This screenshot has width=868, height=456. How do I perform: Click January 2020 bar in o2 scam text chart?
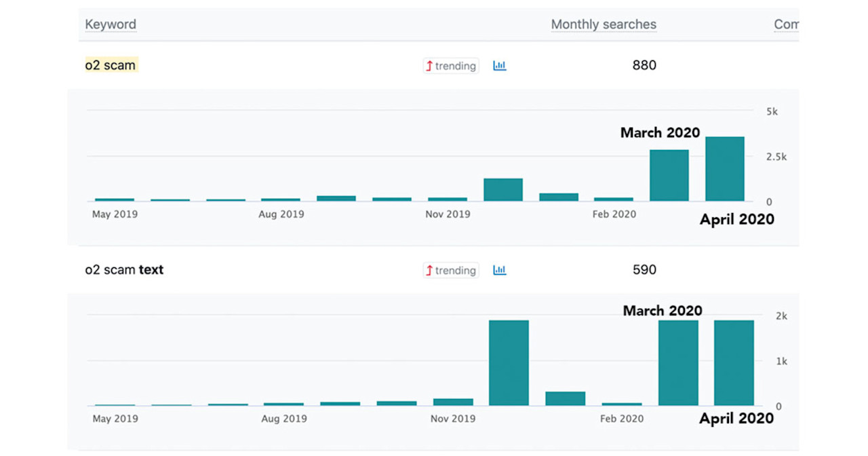[566, 399]
